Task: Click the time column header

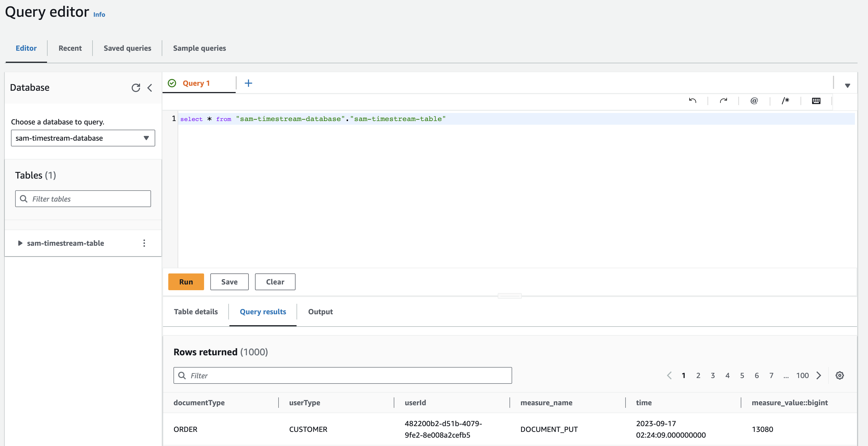Action: click(644, 403)
